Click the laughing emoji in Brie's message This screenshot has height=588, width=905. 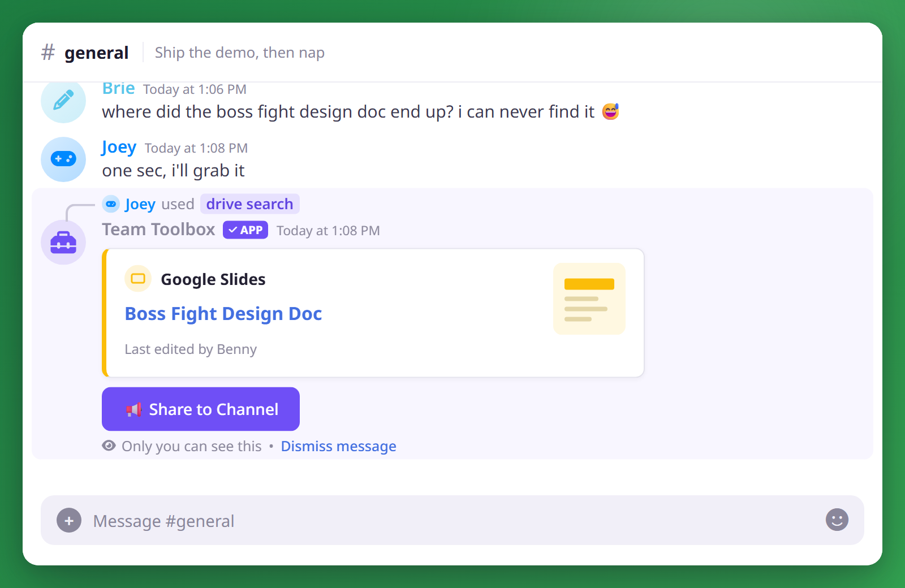tap(611, 111)
